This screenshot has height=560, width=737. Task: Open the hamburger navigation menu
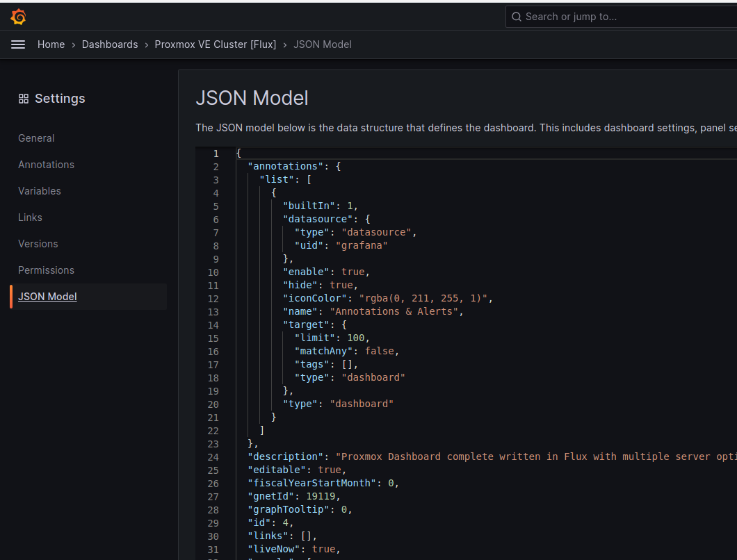[18, 44]
